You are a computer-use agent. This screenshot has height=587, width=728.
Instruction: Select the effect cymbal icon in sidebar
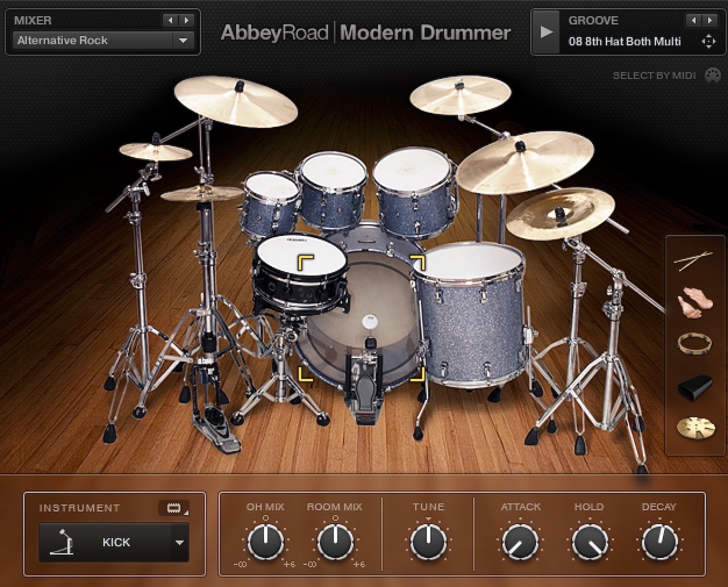[695, 428]
